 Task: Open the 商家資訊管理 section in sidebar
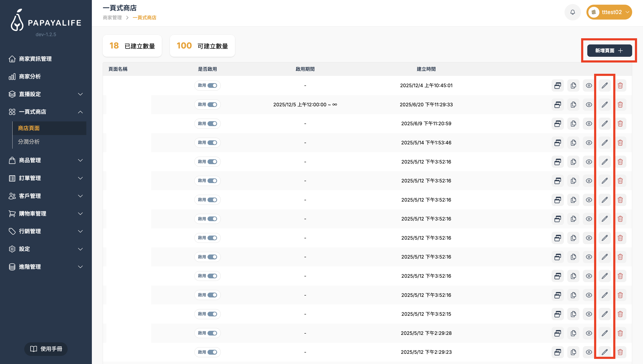[x=35, y=59]
